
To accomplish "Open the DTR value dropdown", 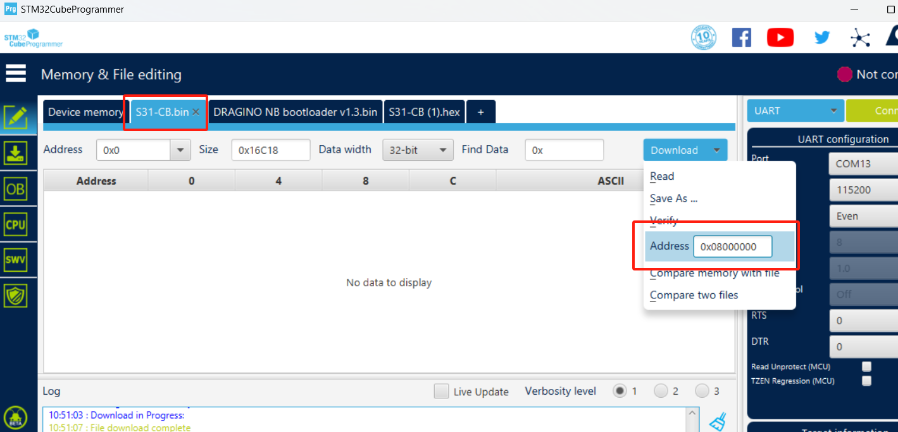I will point(863,347).
